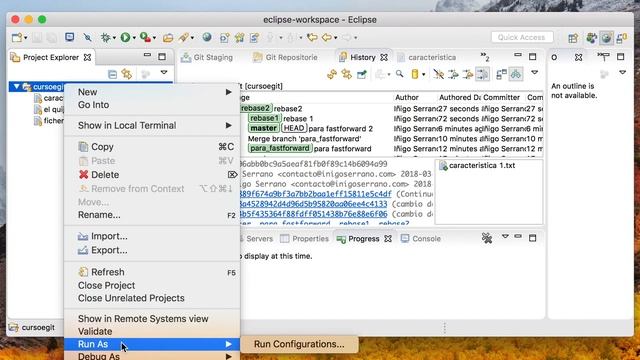Switch to the Team Synchronizing perspective icon

click(x=622, y=38)
